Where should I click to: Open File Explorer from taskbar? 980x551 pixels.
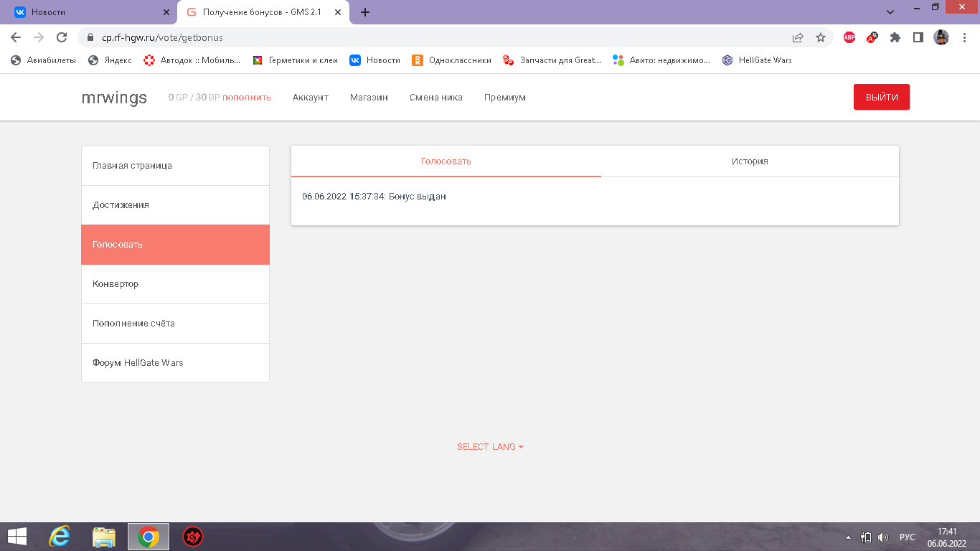click(104, 537)
